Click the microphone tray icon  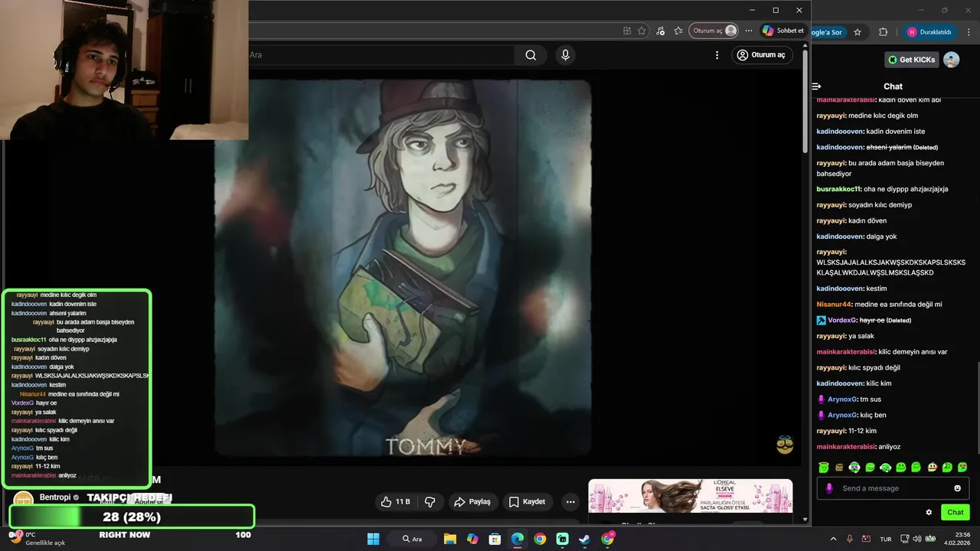[x=850, y=539]
